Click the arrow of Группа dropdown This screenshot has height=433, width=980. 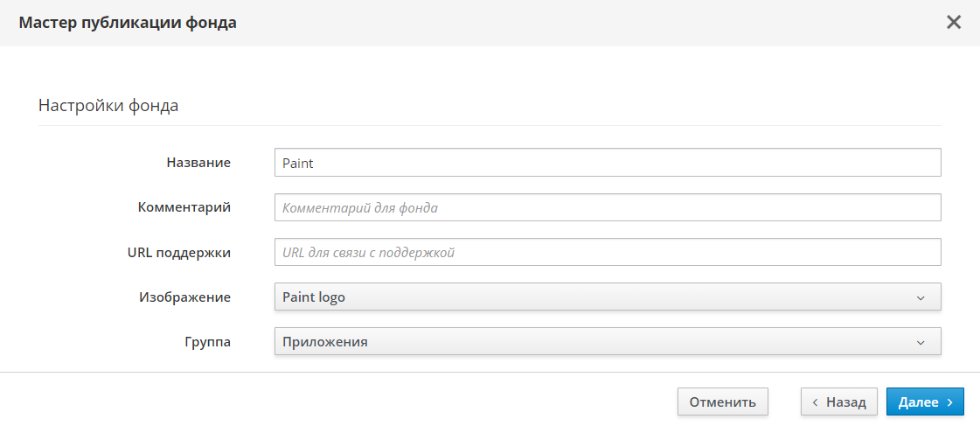click(x=921, y=342)
